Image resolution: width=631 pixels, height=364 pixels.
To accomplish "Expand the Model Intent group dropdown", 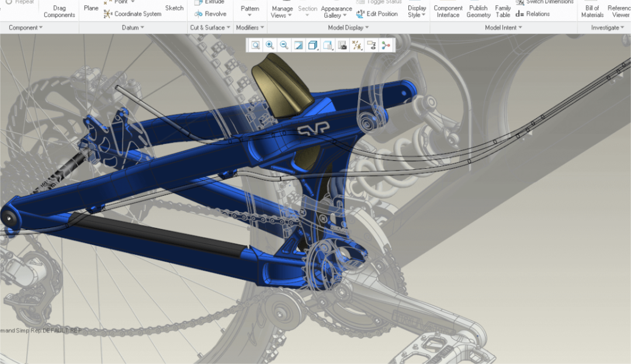I will [503, 27].
